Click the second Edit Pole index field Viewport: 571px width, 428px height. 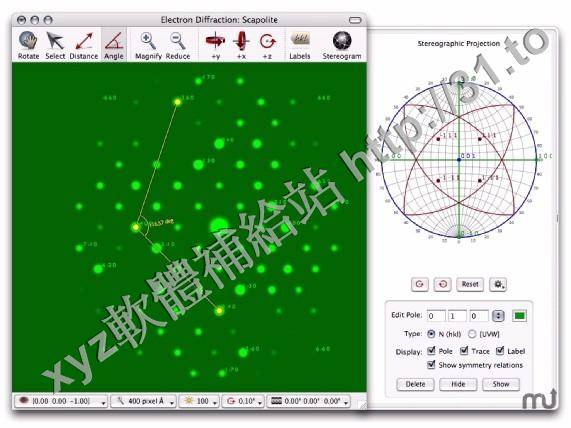point(457,316)
